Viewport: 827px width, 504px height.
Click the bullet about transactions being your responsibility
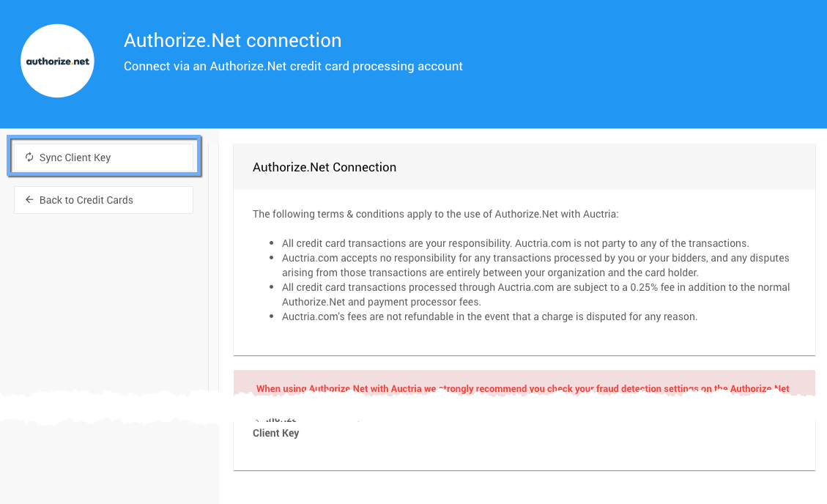coord(515,243)
